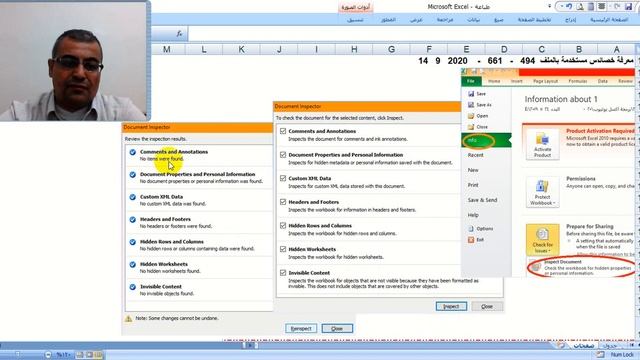Open the تخطيط الصفحة (Page Layout) ribbon tab

pyautogui.click(x=534, y=20)
